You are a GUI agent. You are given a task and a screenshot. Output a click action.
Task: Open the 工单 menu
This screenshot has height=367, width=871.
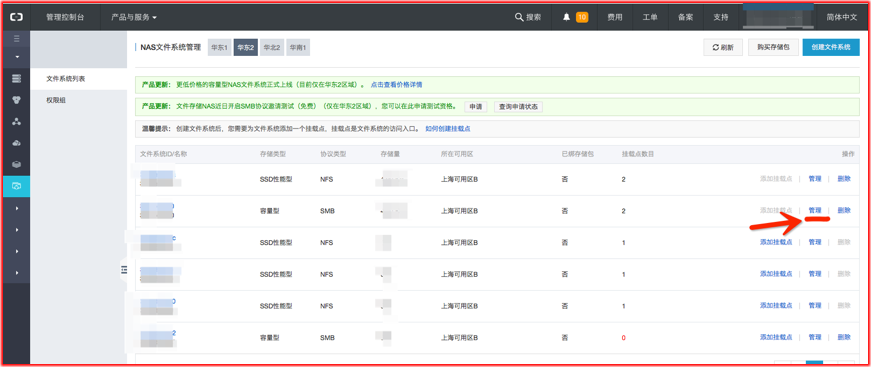point(650,17)
